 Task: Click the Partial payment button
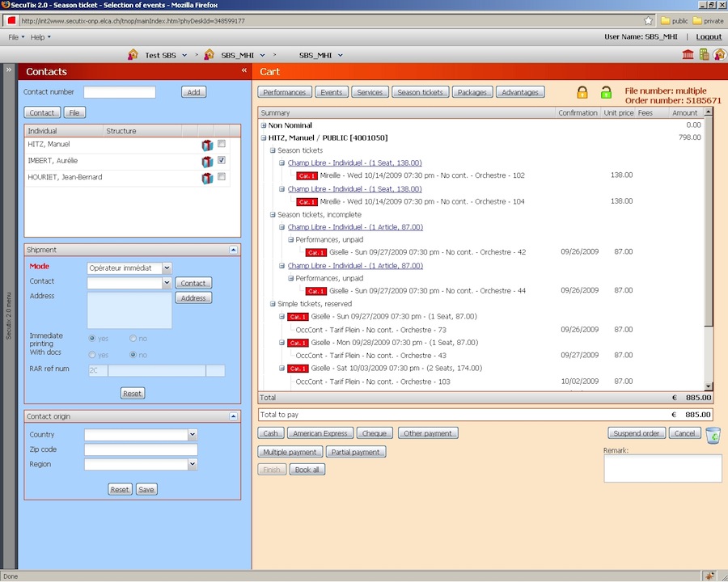click(355, 452)
